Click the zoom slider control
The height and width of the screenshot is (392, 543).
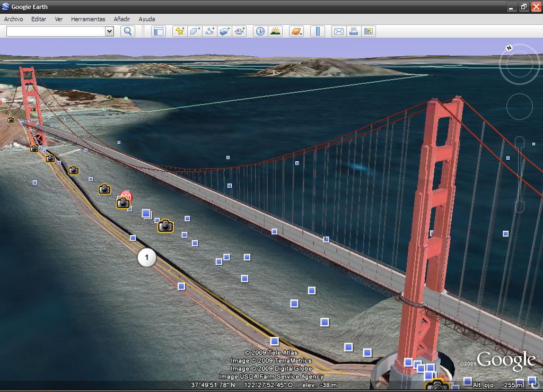(x=520, y=174)
